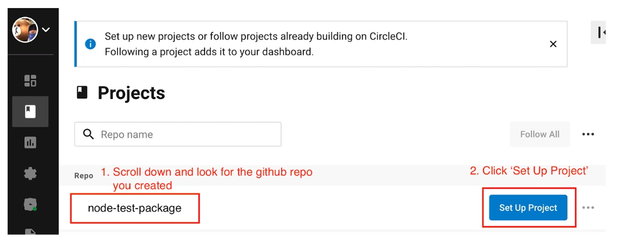The height and width of the screenshot is (240, 644).
Task: Click sidebar icon with the green dot
Action: coord(30,204)
